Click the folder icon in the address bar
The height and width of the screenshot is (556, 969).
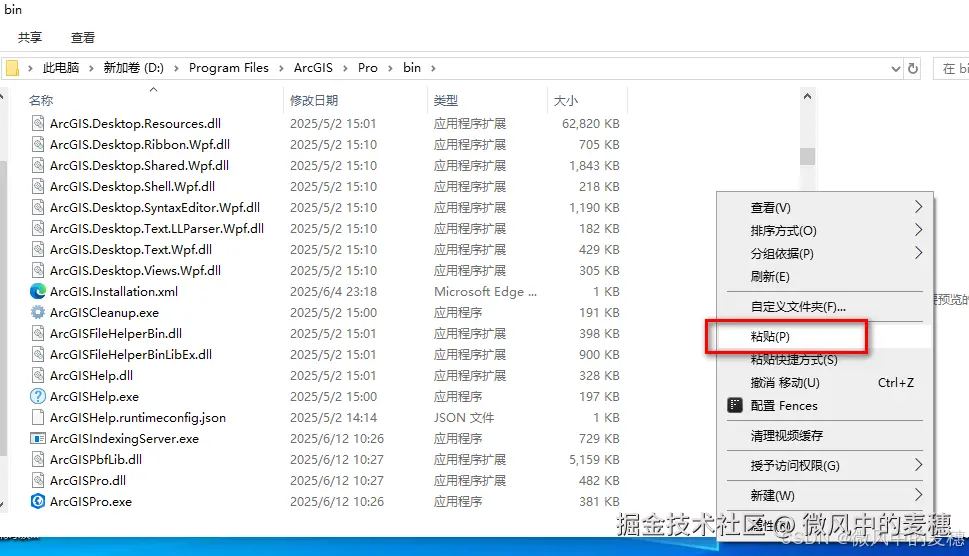12,68
